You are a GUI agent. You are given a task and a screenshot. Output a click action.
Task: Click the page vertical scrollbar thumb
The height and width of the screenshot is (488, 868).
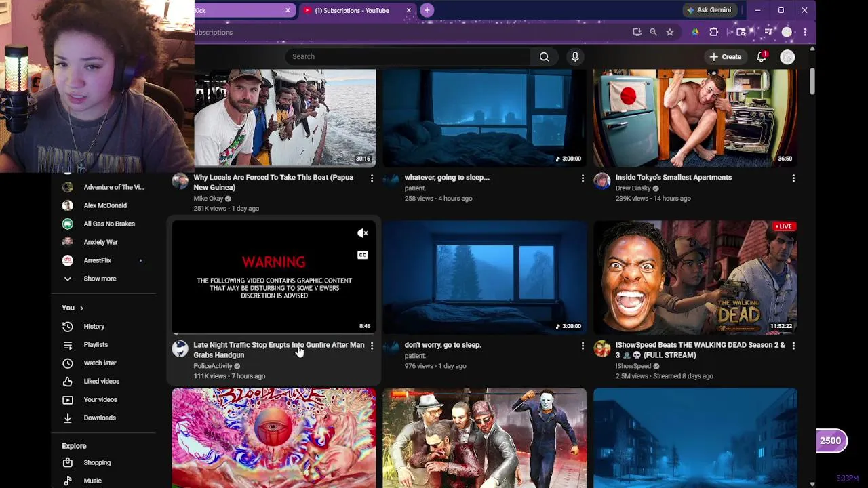click(x=812, y=82)
